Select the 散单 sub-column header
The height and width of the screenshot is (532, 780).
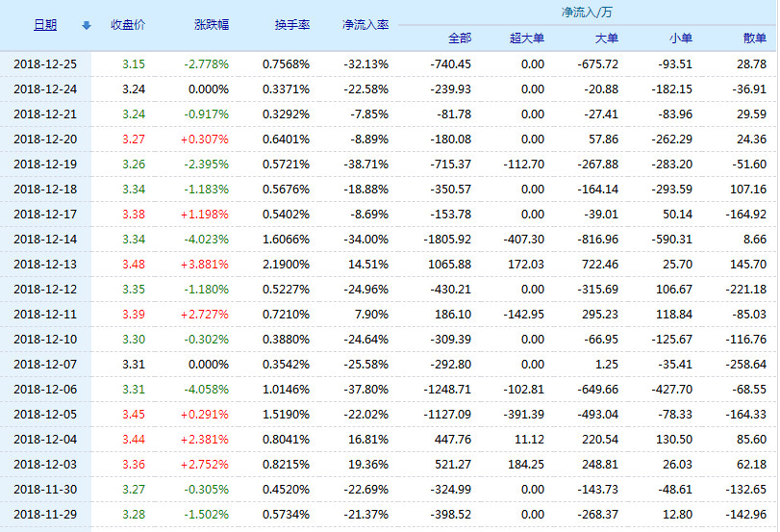[x=754, y=38]
